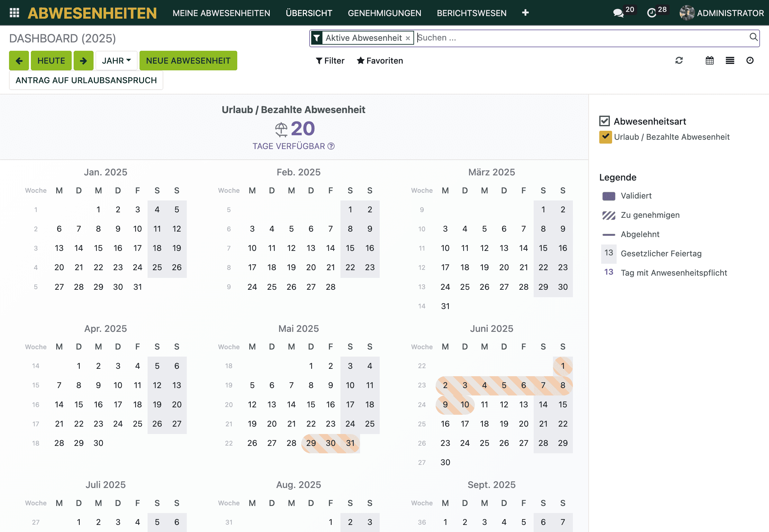The height and width of the screenshot is (532, 769).
Task: Open the Berichtswesen menu
Action: pos(471,13)
